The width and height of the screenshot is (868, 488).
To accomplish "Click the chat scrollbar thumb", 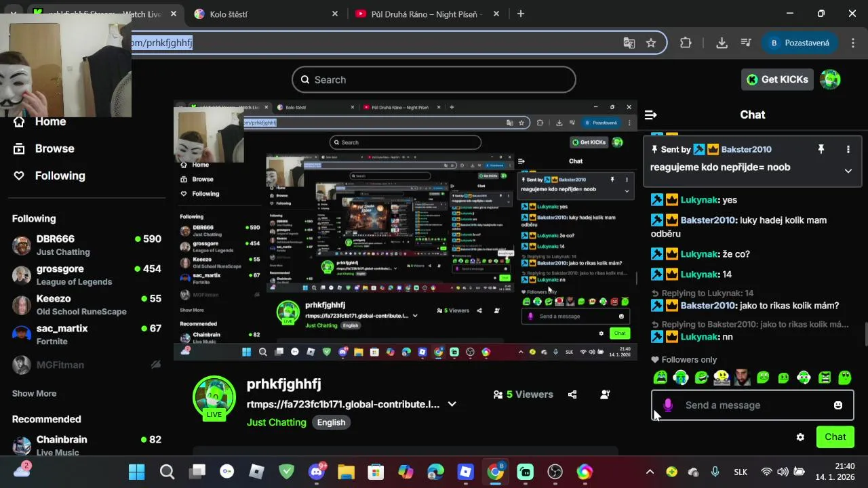I will [x=865, y=334].
